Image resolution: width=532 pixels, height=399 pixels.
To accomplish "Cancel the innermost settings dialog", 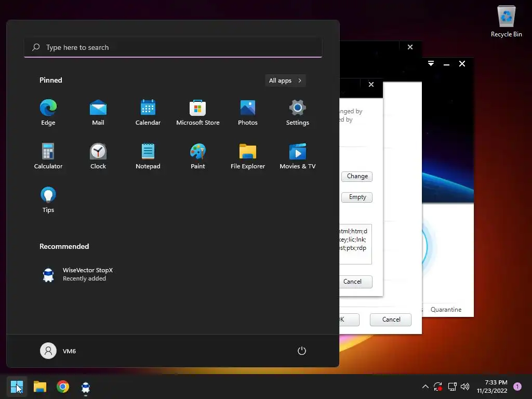I will tap(355, 282).
